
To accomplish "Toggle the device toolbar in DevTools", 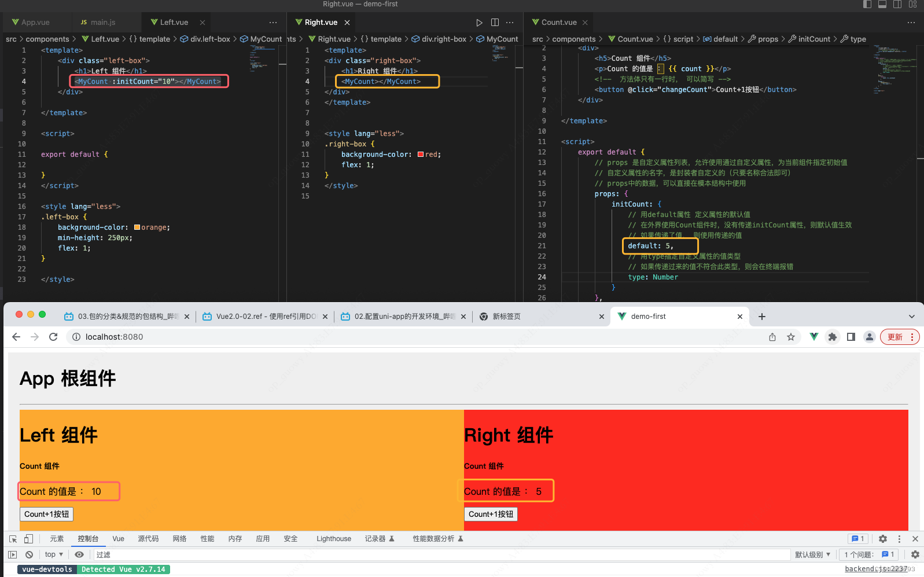I will click(28, 539).
